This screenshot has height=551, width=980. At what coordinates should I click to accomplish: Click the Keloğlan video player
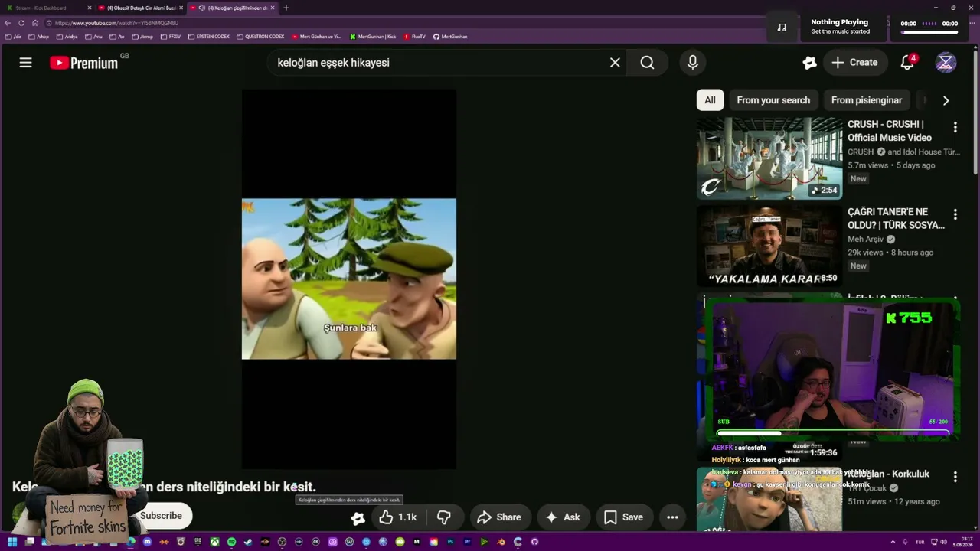coord(349,279)
